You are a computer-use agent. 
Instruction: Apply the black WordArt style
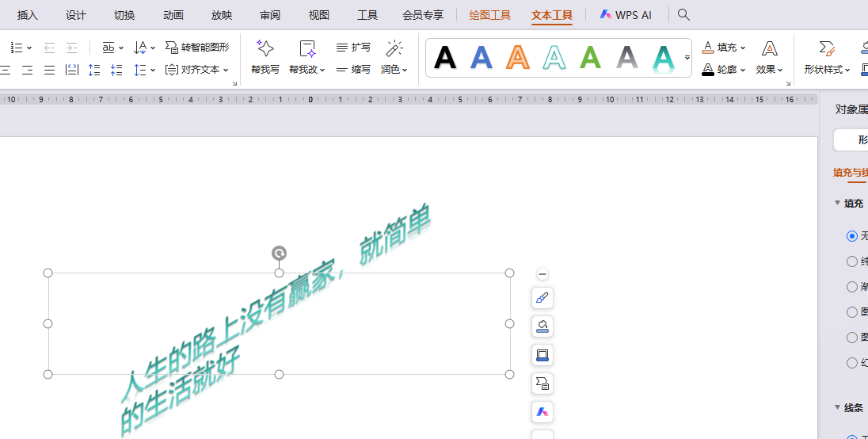445,58
